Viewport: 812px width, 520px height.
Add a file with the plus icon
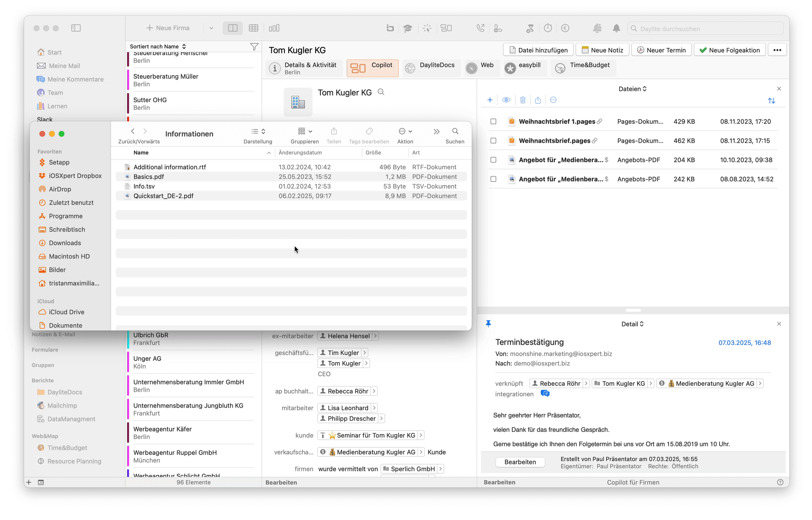pyautogui.click(x=490, y=100)
